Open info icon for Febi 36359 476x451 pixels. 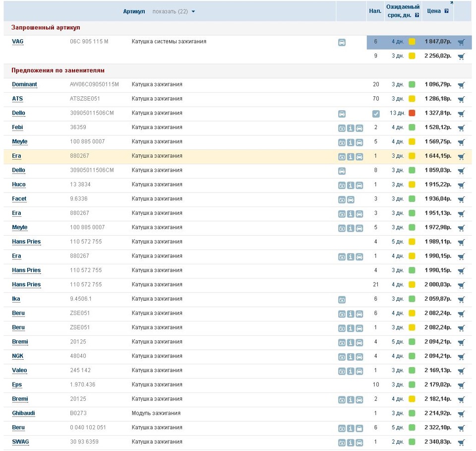point(351,128)
